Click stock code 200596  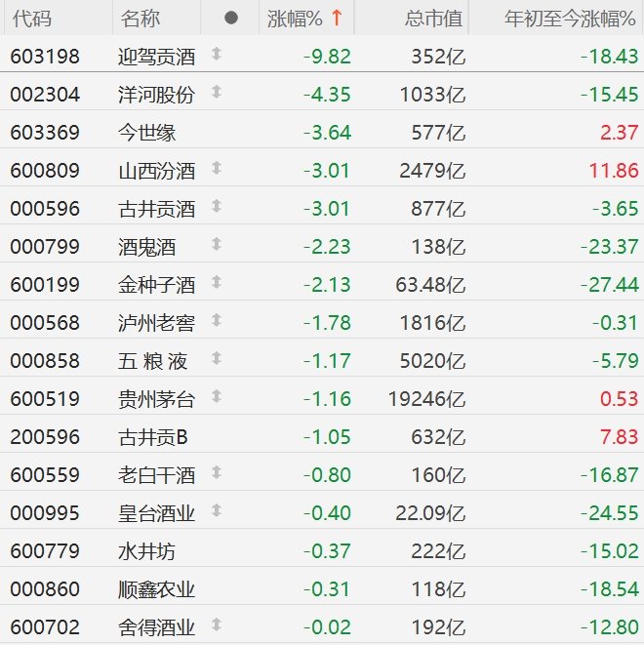45,437
